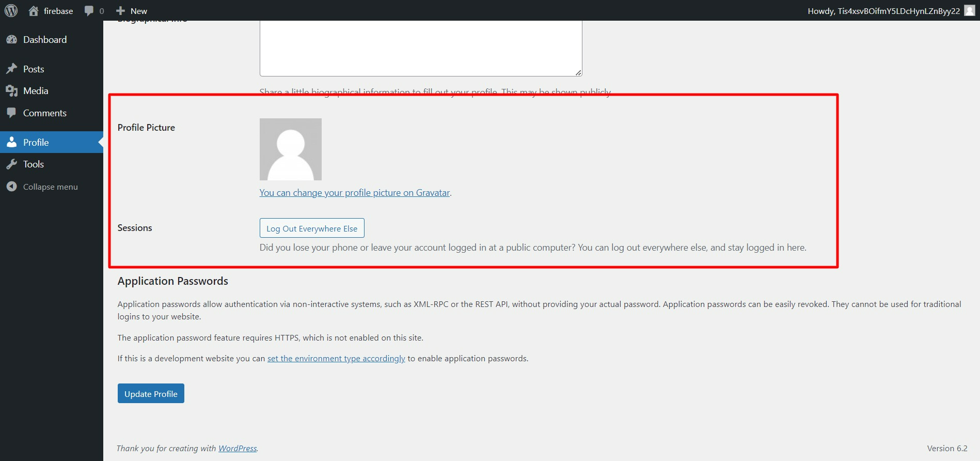Click the Tools wrench icon
980x461 pixels.
click(x=11, y=164)
